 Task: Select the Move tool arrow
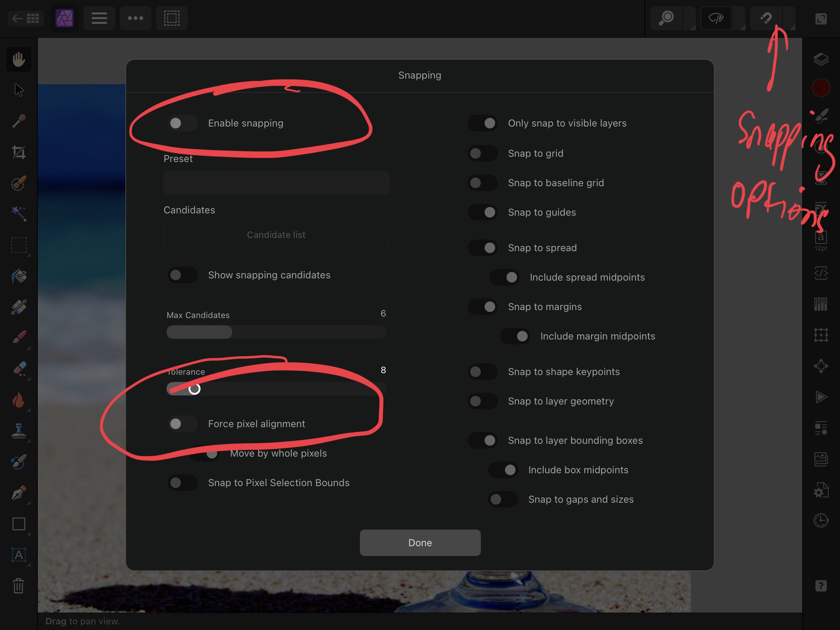tap(19, 90)
